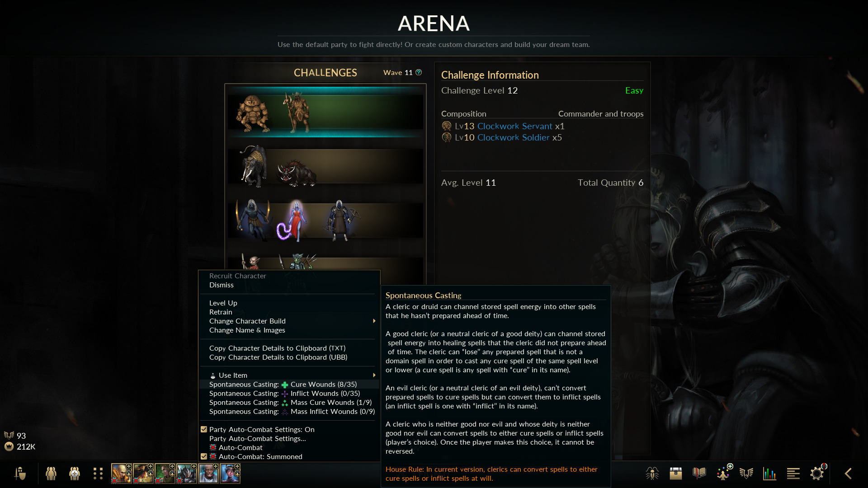Click the winged emblem icon in toolbar
The width and height of the screenshot is (868, 488).
746,474
